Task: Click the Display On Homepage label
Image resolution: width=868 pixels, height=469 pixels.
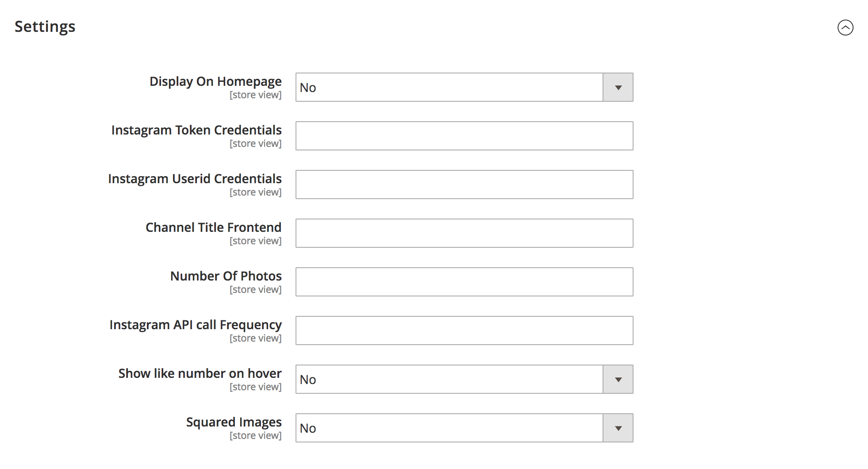Action: click(x=215, y=82)
